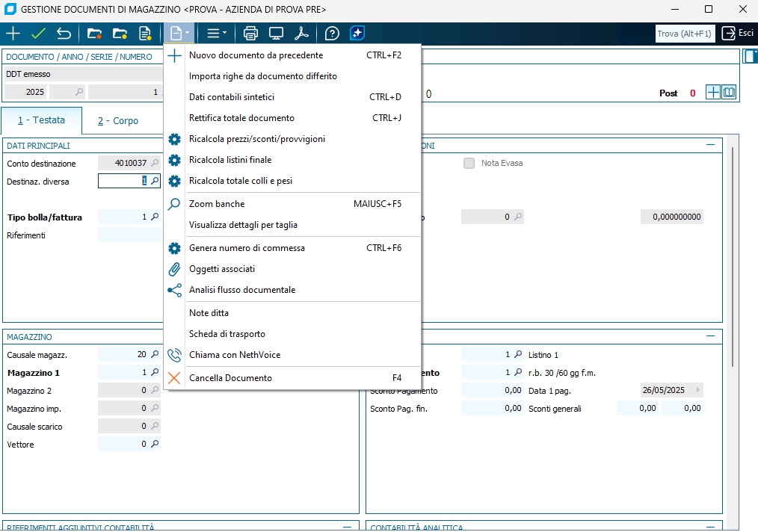Click the undo arrow toolbar icon
The width and height of the screenshot is (758, 532).
(64, 34)
